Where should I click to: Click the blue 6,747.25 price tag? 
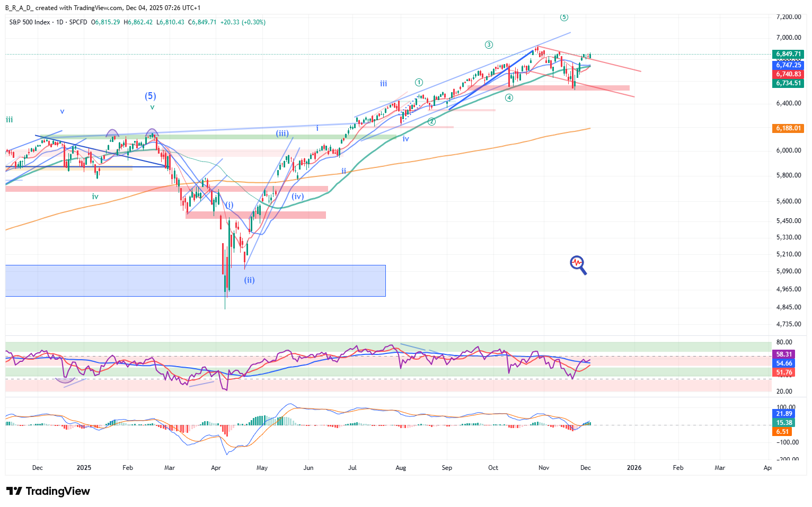point(788,65)
